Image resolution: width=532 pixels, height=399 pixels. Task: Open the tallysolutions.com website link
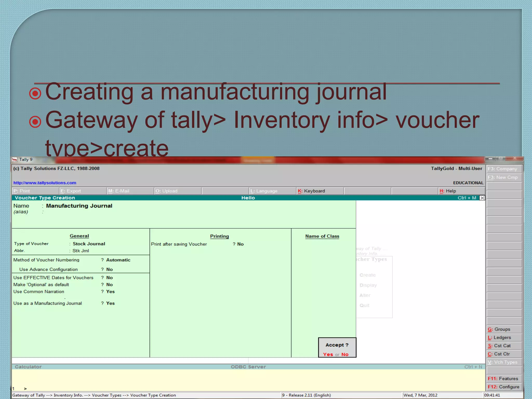coord(45,183)
